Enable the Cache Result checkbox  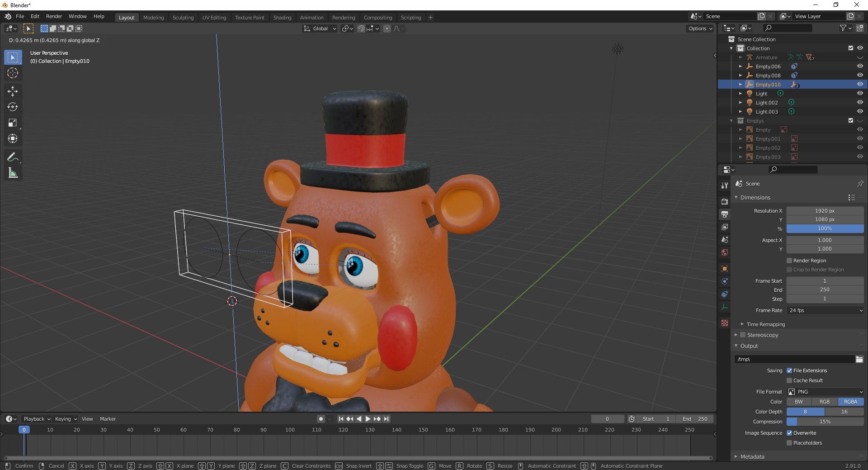tap(789, 380)
